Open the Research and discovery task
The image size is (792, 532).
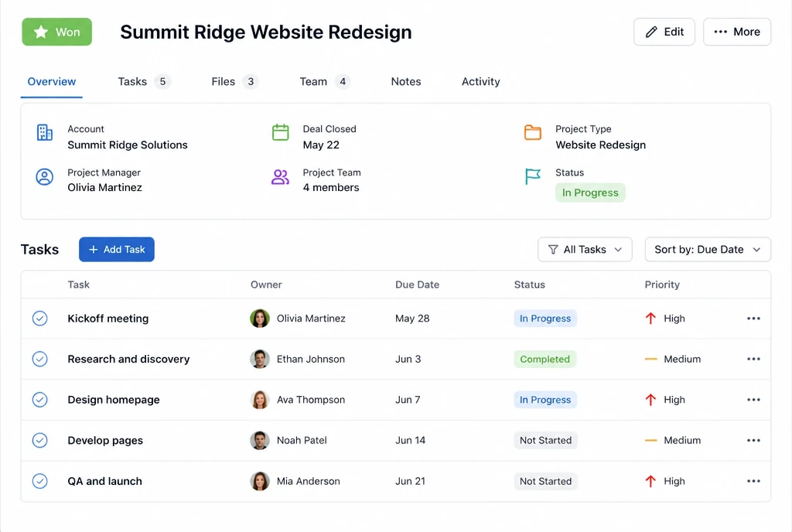click(129, 359)
